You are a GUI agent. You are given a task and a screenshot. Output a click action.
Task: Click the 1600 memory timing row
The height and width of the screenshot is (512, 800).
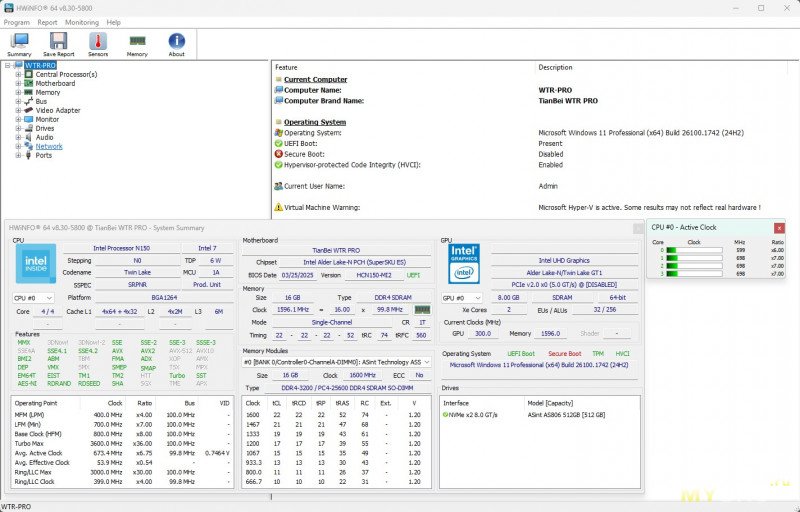[x=337, y=415]
